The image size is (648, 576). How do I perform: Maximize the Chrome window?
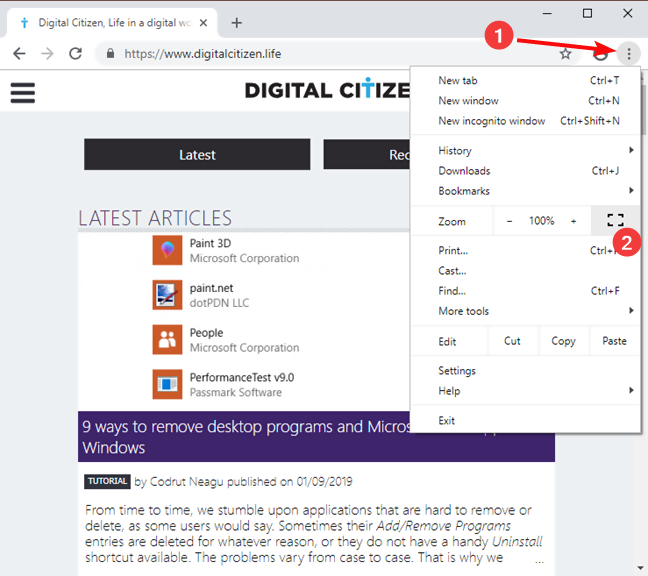pos(587,14)
